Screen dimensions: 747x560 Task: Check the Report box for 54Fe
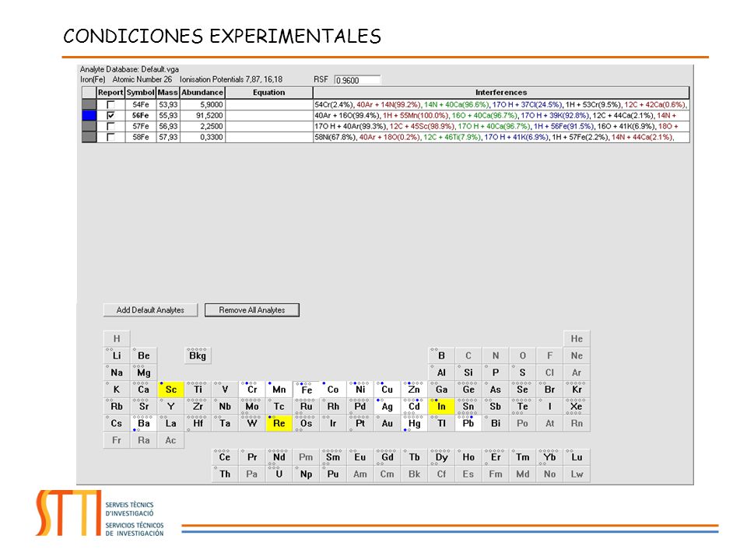point(110,104)
